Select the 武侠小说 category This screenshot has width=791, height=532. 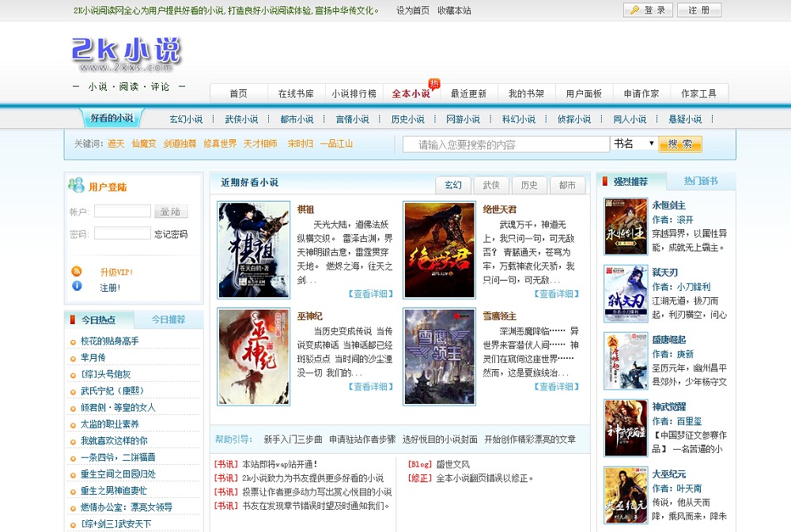click(241, 119)
